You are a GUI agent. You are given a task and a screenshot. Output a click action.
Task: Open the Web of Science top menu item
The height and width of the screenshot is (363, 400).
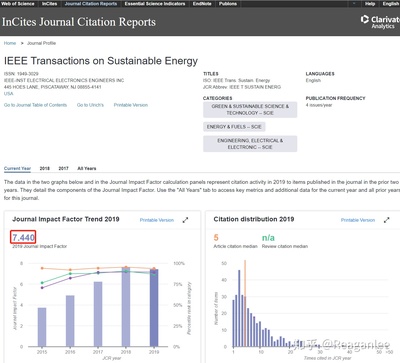(x=18, y=4)
